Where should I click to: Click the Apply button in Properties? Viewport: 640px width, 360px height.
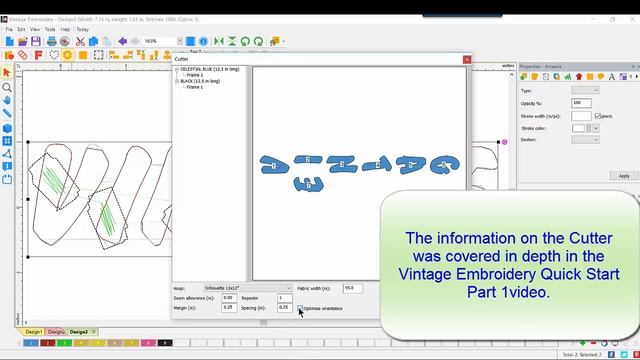[624, 176]
